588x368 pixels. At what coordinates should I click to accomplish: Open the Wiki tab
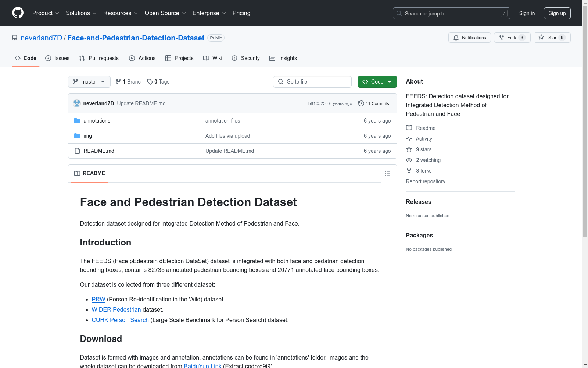[213, 58]
